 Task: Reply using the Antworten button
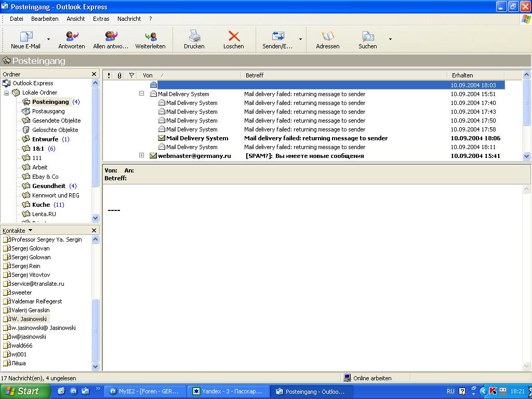point(72,39)
